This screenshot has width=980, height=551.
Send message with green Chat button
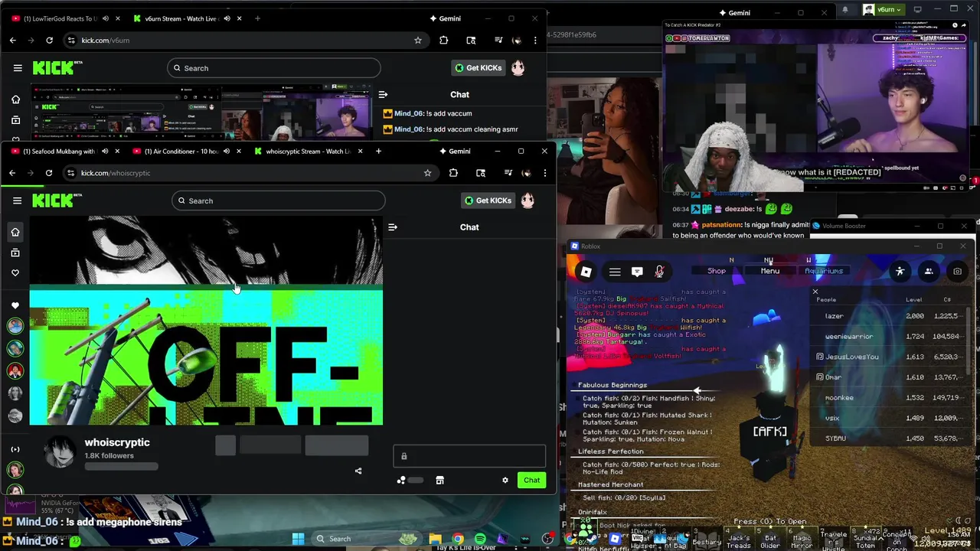(531, 480)
